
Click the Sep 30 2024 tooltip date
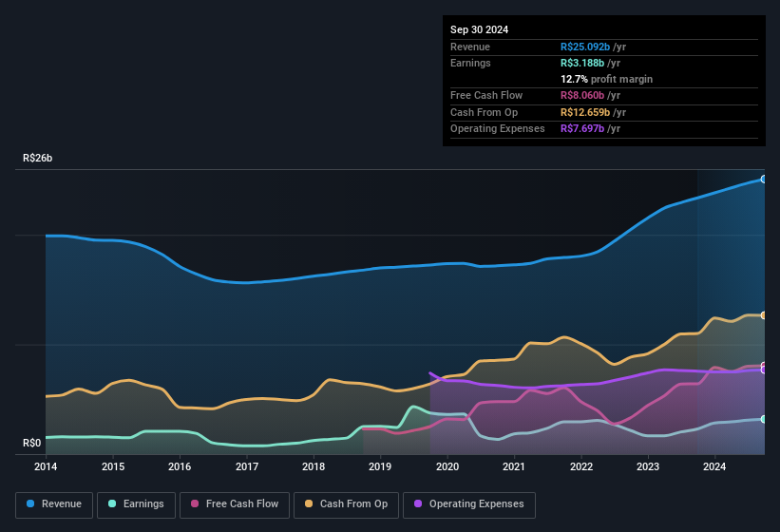(479, 29)
